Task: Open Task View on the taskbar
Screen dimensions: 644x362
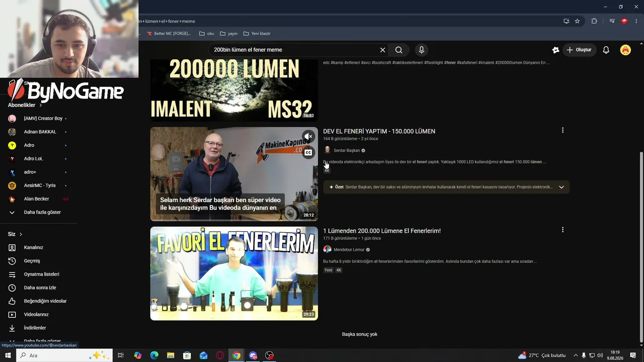Action: point(121,355)
